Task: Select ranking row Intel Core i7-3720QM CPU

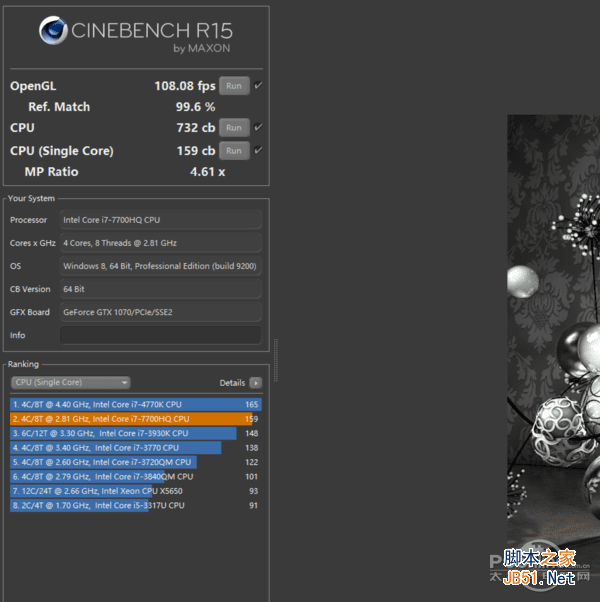Action: (136, 462)
